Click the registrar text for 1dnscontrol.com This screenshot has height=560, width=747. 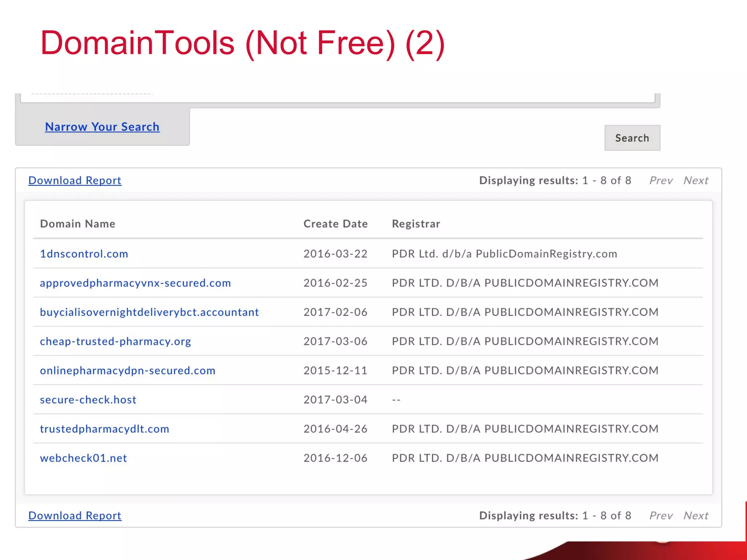pos(504,254)
